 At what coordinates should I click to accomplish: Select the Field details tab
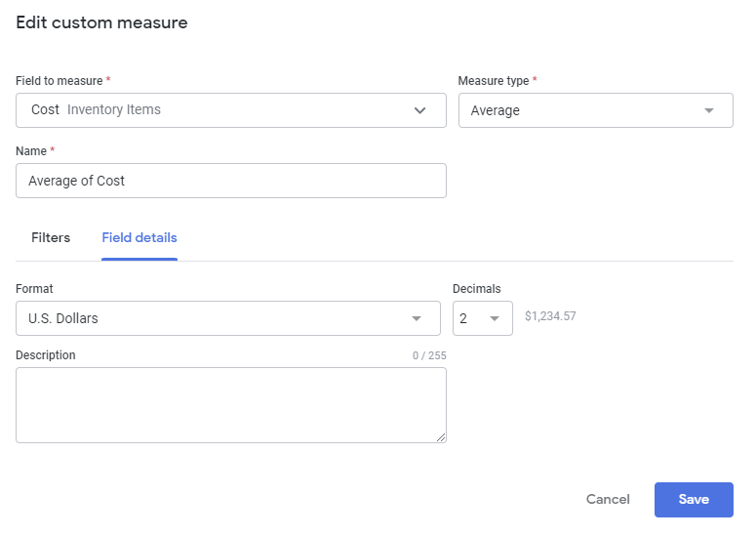[x=139, y=237]
